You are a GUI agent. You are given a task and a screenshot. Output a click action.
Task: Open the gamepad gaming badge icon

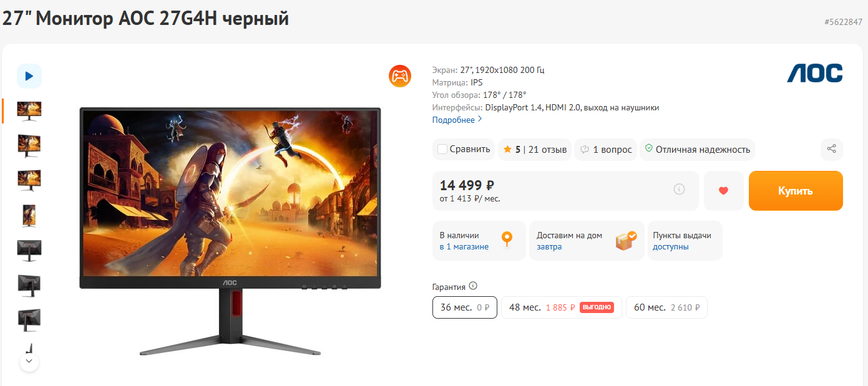pyautogui.click(x=399, y=76)
